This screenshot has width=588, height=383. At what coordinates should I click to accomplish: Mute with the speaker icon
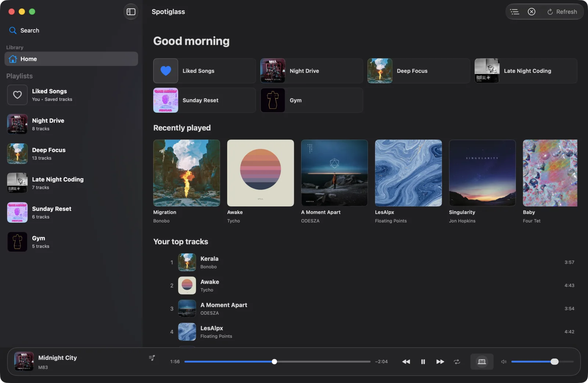tap(503, 362)
